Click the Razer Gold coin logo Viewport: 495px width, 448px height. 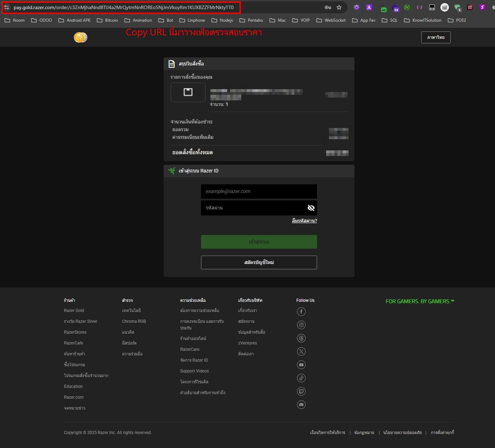tap(80, 37)
